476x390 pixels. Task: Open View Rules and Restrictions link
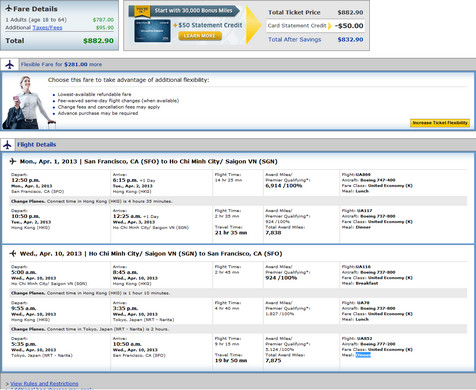point(44,384)
